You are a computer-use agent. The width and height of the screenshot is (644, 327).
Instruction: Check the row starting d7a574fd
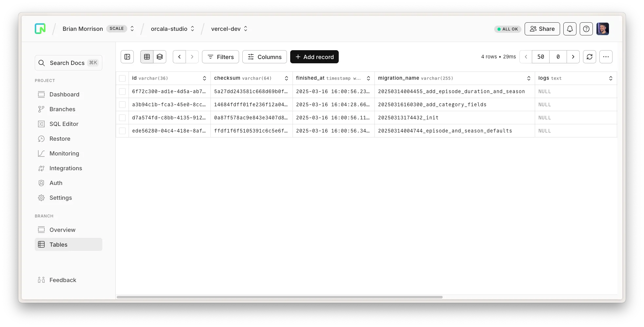[122, 118]
